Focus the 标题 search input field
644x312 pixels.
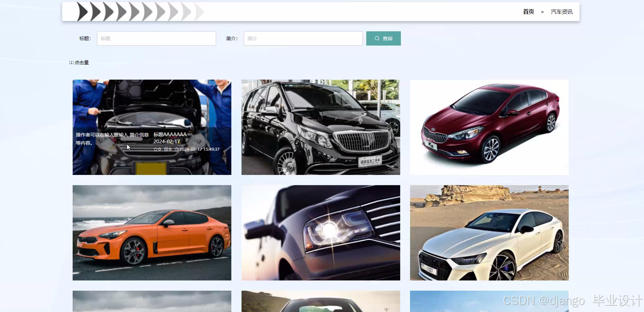click(156, 38)
